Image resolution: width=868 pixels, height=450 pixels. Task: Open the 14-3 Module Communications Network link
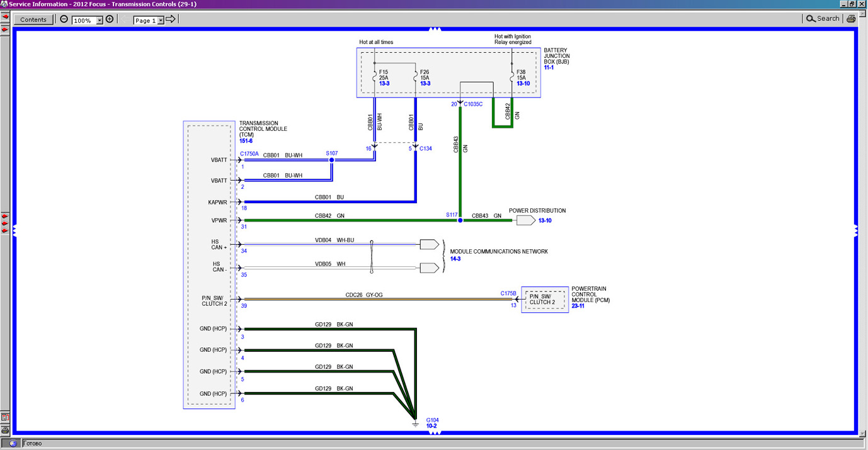(455, 259)
